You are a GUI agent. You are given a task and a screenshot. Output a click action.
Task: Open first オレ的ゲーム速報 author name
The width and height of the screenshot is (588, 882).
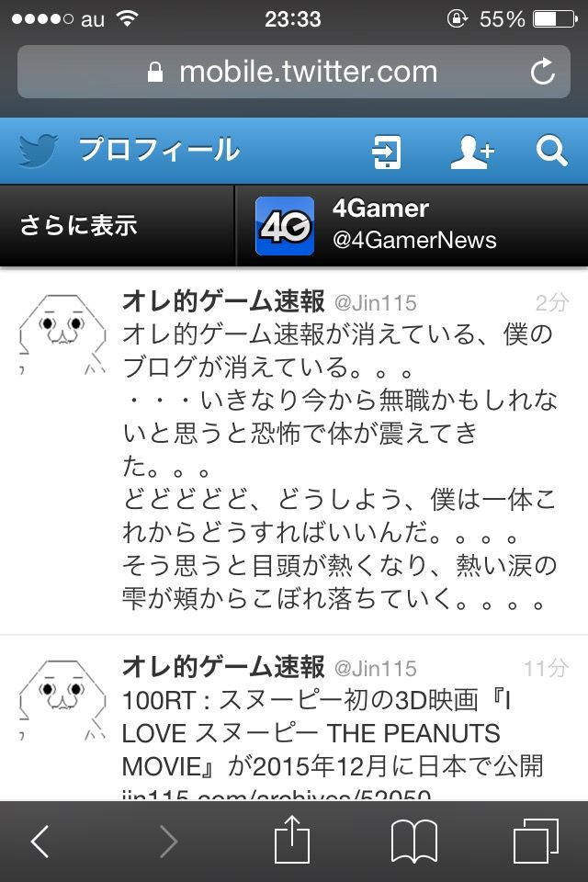[x=223, y=301]
